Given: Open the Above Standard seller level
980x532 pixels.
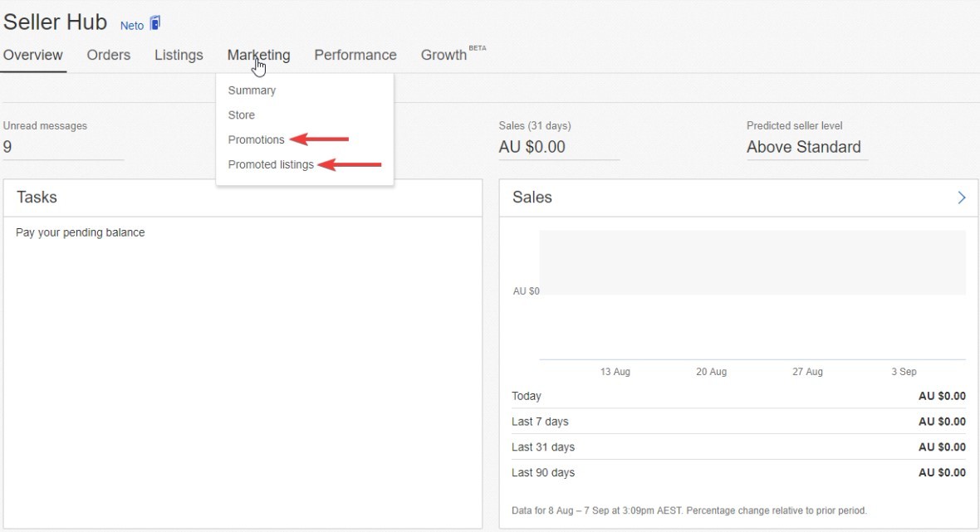Looking at the screenshot, I should click(x=803, y=148).
